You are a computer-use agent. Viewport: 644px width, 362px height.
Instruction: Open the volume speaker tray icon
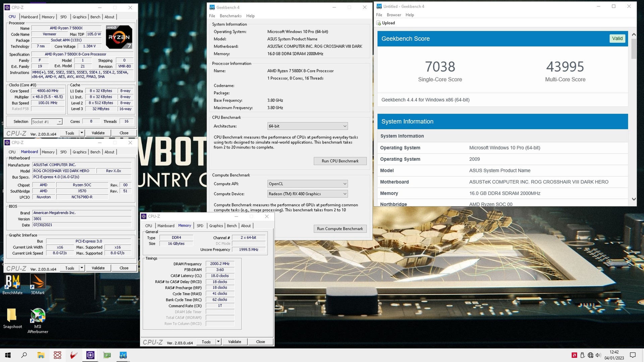598,355
